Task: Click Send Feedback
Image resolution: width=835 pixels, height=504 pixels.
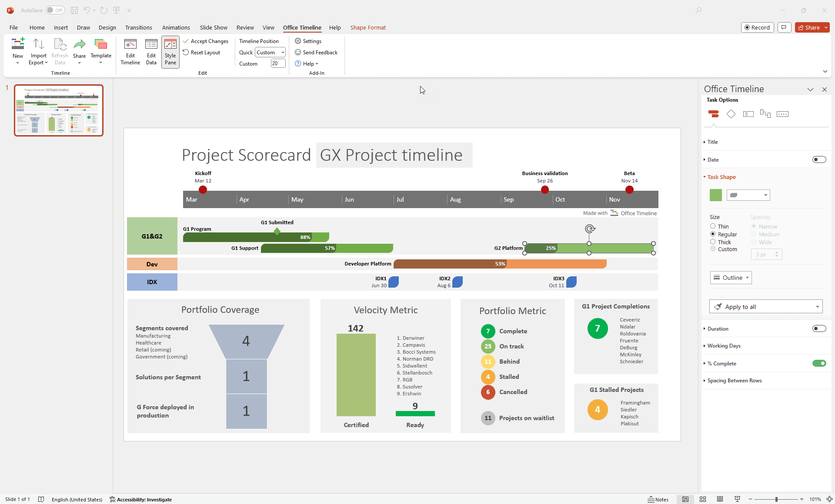Action: (x=316, y=53)
